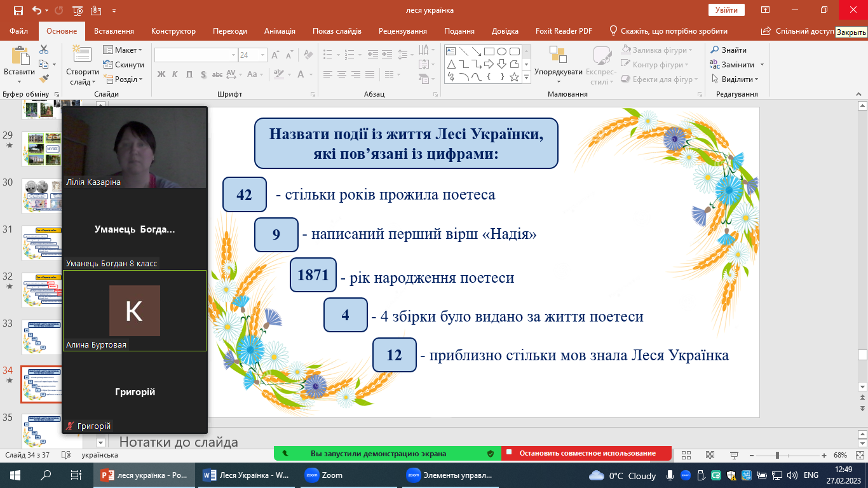Open the Макет layout dropdown

click(x=123, y=50)
